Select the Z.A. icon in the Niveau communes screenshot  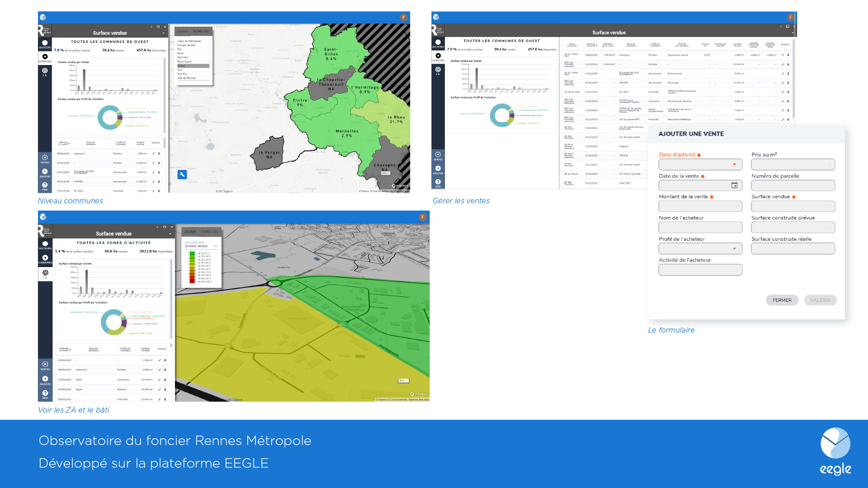tap(45, 71)
